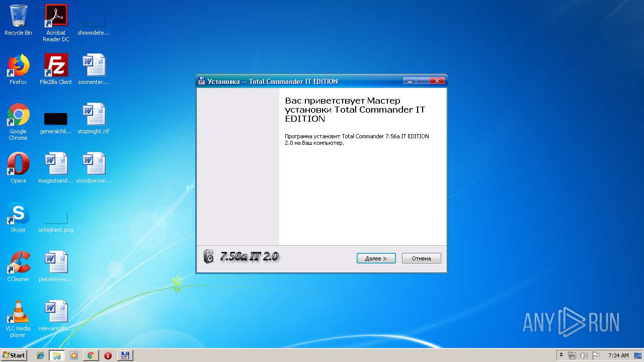The width and height of the screenshot is (644, 362).
Task: Open Chrome from the taskbar
Action: 91,355
